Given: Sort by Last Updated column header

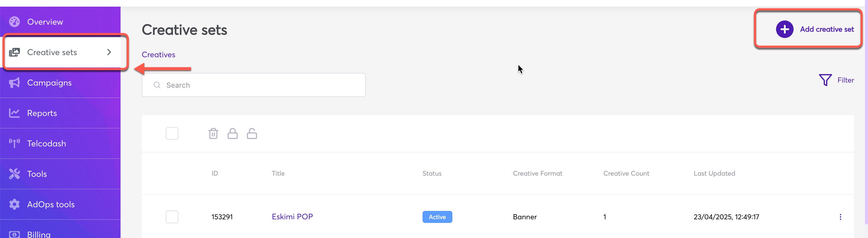Looking at the screenshot, I should (x=714, y=173).
